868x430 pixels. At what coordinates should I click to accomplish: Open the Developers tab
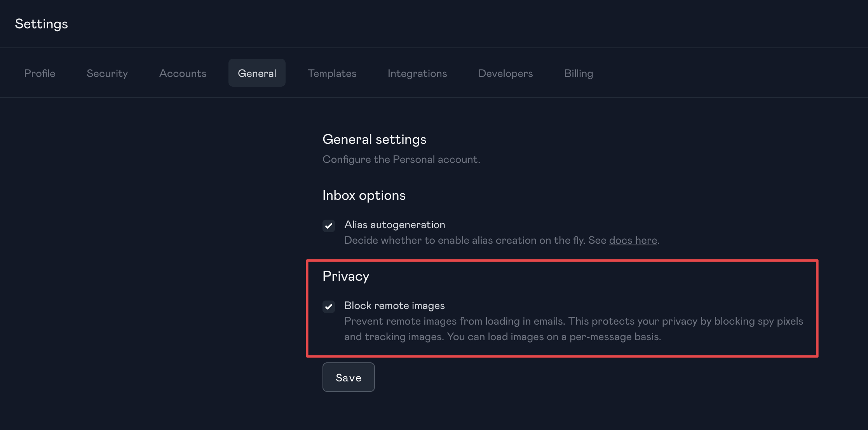505,73
